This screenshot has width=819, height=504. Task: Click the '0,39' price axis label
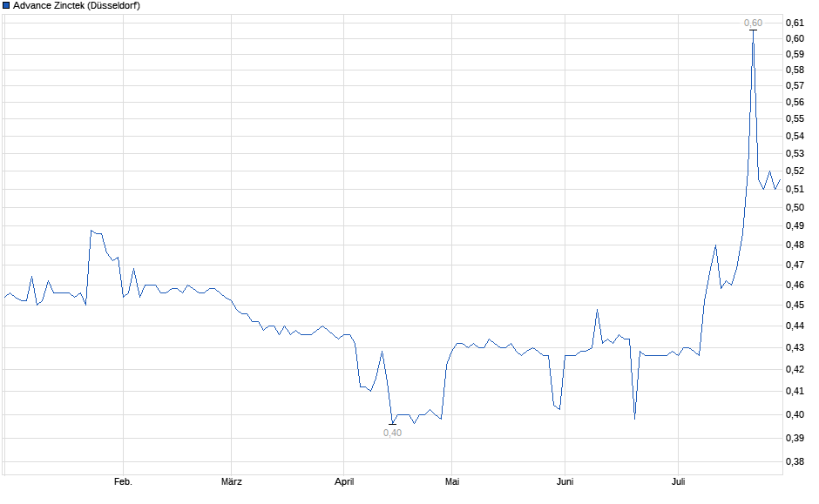[x=795, y=438]
